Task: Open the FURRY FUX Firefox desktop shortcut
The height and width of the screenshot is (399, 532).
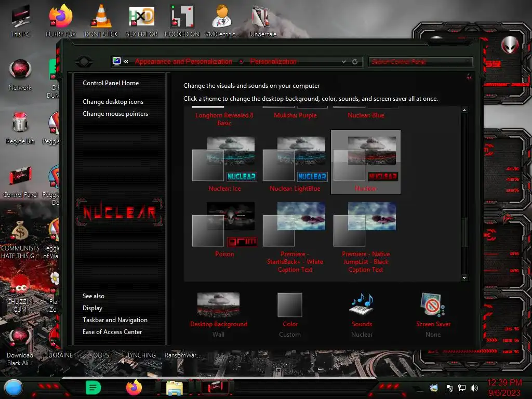Action: [x=61, y=20]
